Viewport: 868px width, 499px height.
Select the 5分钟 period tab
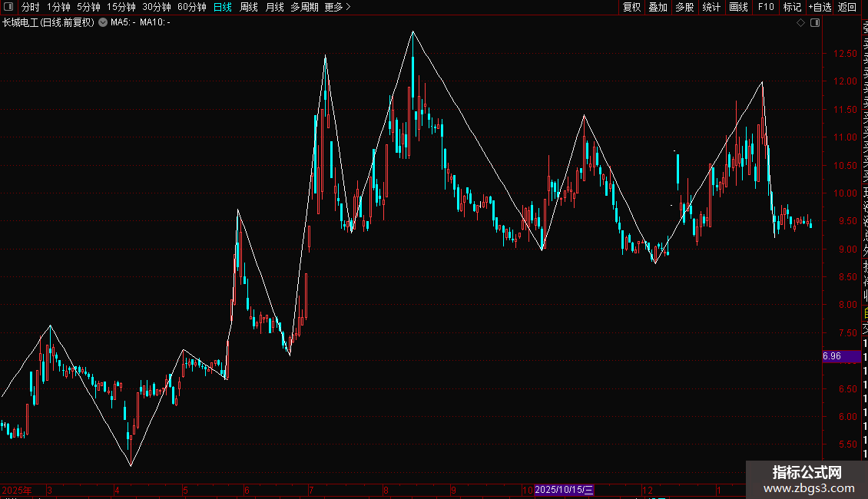[x=88, y=7]
